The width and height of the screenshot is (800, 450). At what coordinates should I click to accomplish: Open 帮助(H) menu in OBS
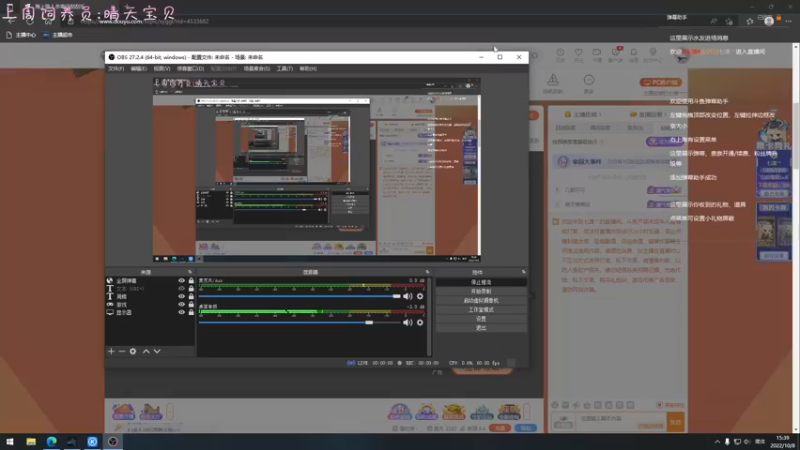click(x=308, y=68)
